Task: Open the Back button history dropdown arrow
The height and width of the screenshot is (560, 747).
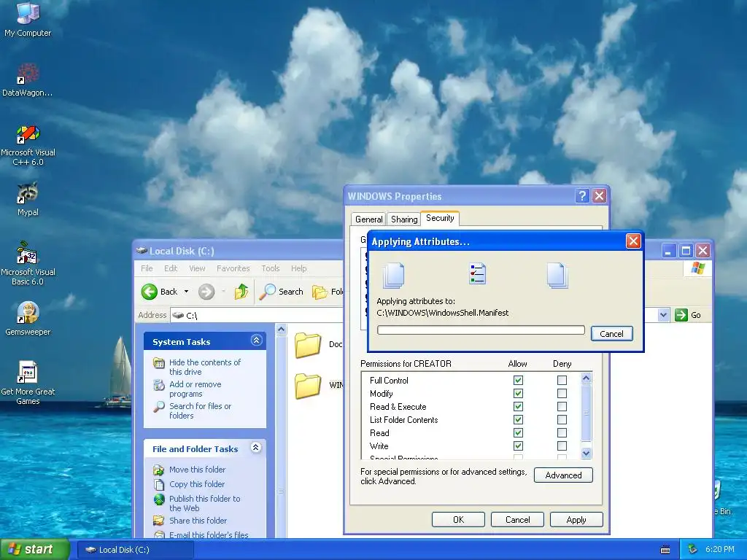Action: pos(186,292)
